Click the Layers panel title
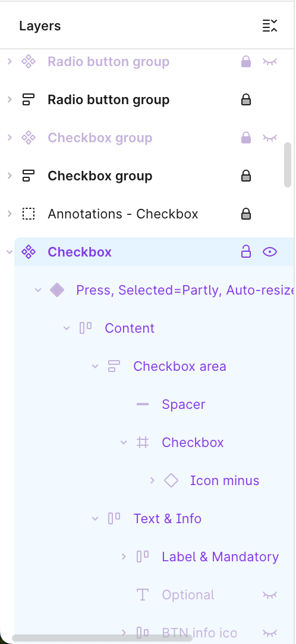This screenshot has height=644, width=296. point(40,26)
